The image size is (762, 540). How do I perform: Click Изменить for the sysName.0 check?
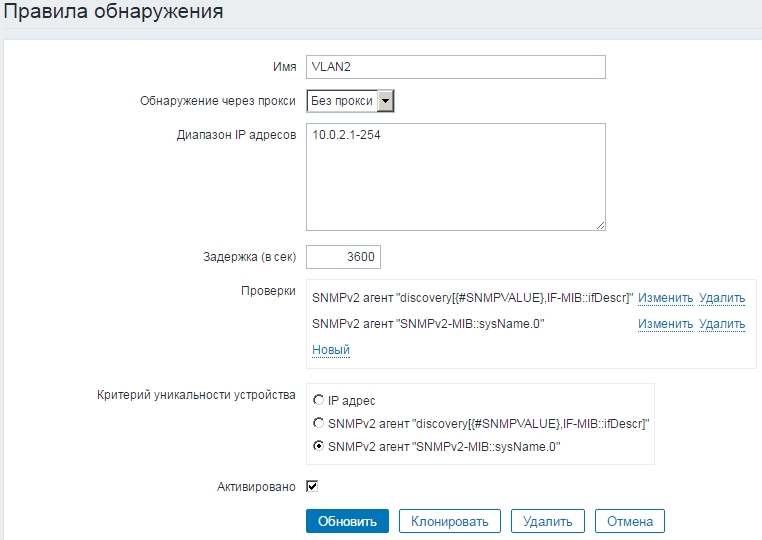pos(665,324)
